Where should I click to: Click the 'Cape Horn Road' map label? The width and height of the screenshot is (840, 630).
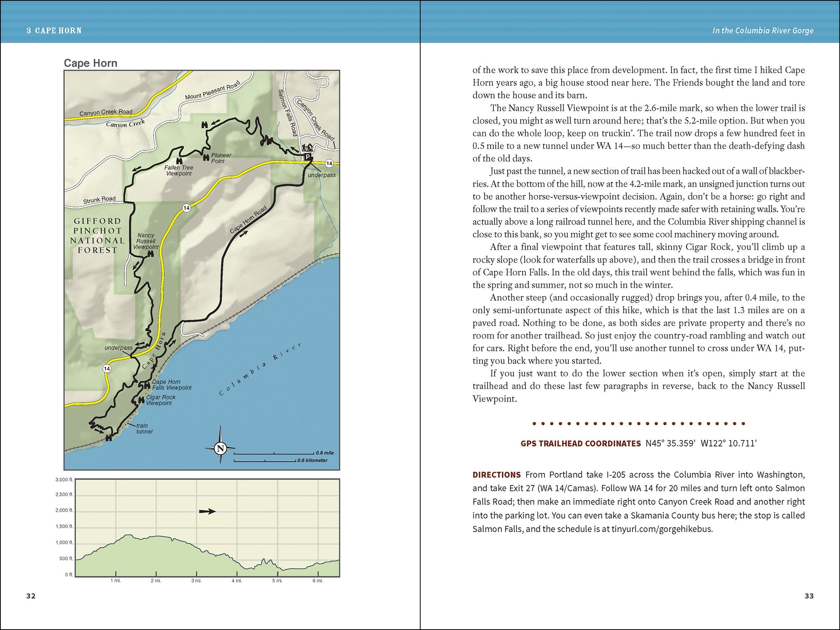(248, 219)
